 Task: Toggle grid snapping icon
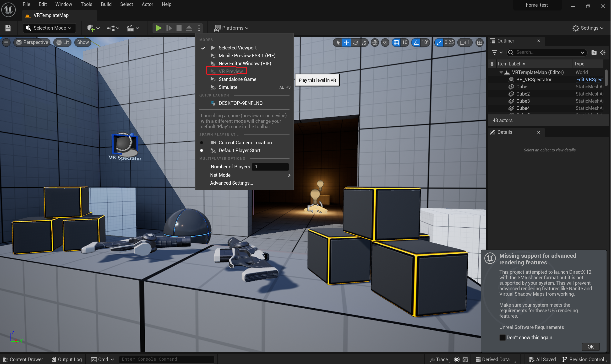(x=396, y=43)
